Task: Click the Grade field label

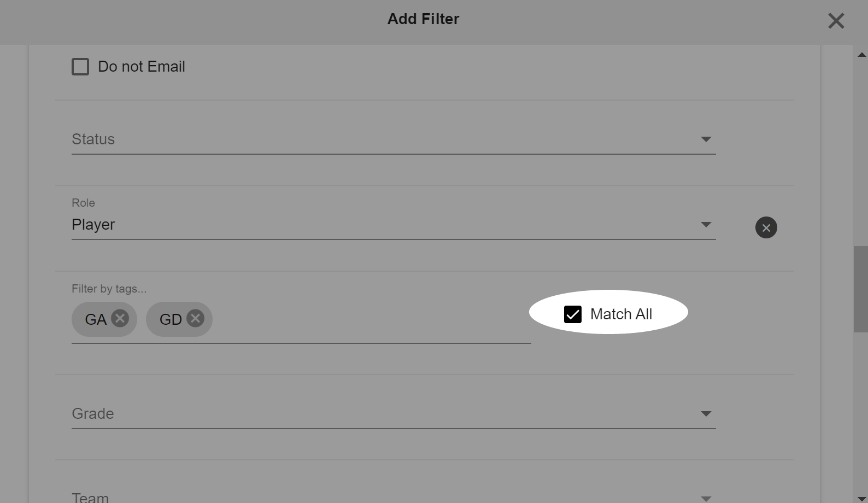Action: click(x=93, y=414)
